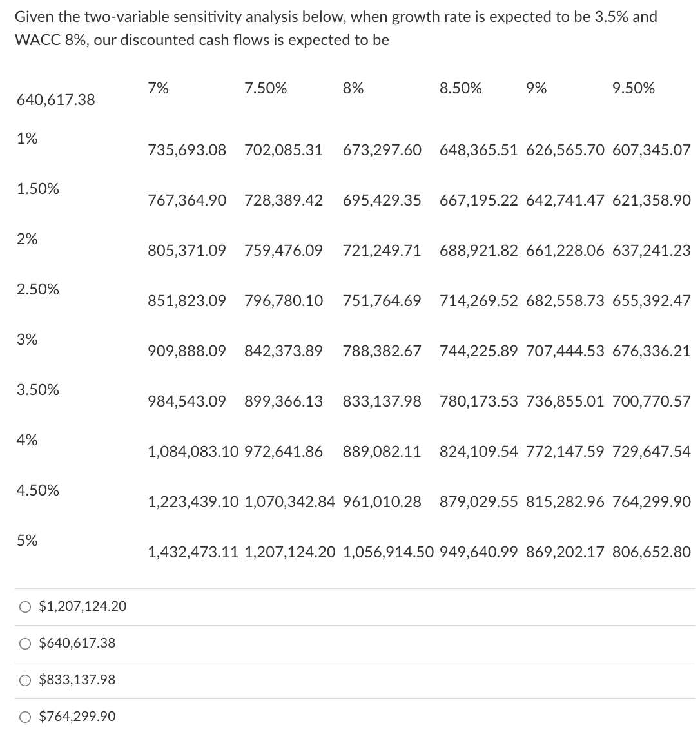Click the question text about sensitivity analysis

click(335, 28)
